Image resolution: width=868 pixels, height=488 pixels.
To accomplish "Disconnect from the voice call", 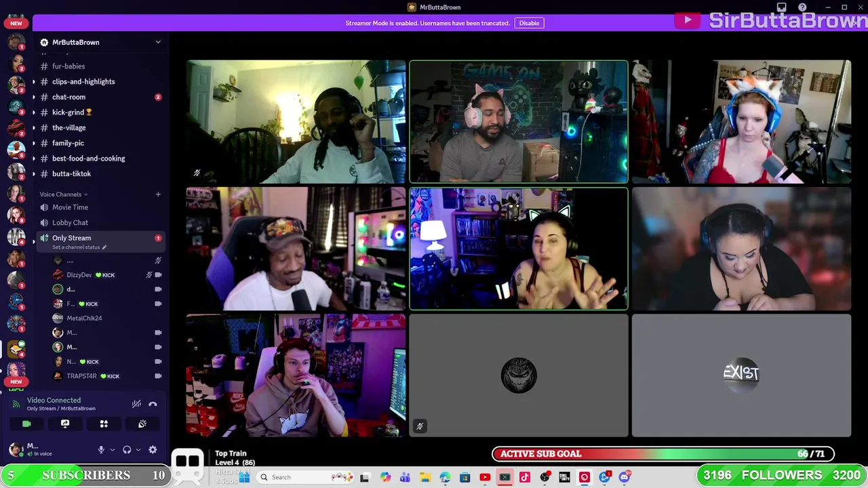I will 153,404.
